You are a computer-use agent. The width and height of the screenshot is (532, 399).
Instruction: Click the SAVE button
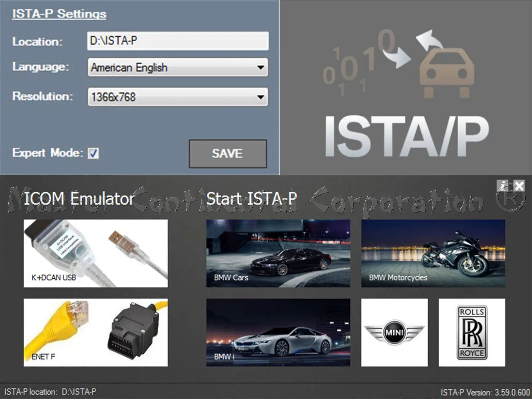pos(228,153)
